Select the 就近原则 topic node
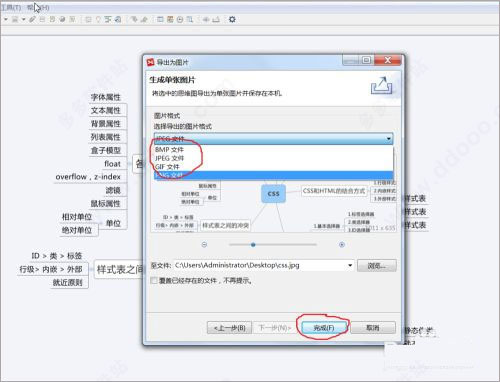The height and width of the screenshot is (382, 500). [68, 282]
